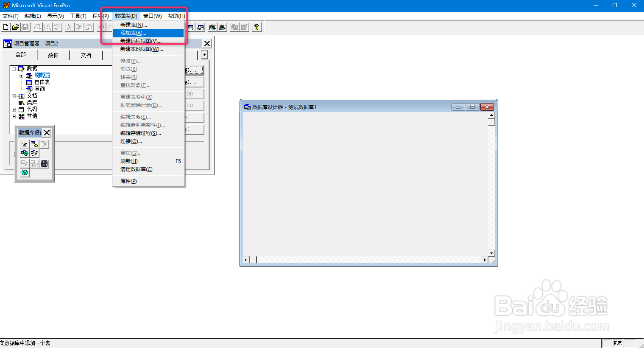
Task: Click Remove Table icon in designer toolbar
Action: [44, 144]
